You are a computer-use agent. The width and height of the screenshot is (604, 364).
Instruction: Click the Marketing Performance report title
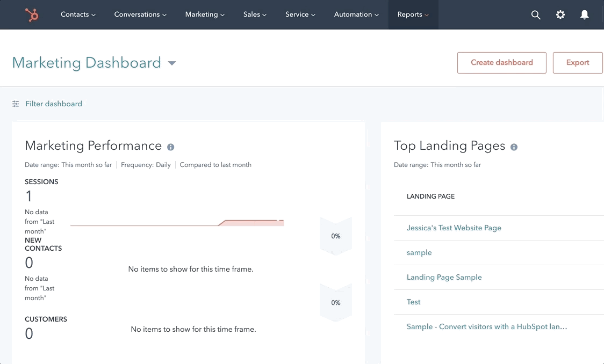pos(93,146)
